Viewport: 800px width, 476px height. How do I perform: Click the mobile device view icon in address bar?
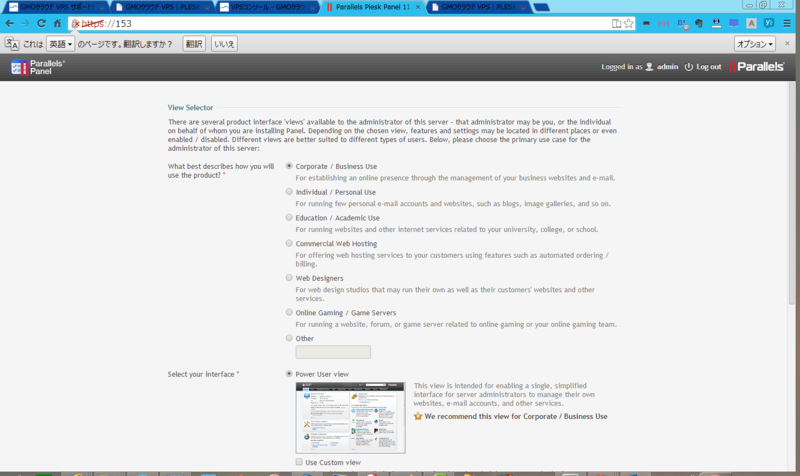coord(616,23)
